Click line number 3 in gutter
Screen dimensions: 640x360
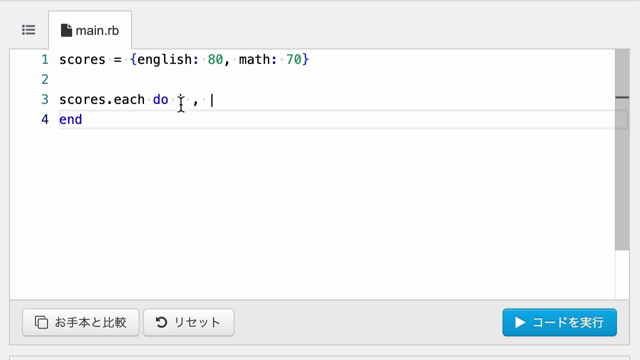[45, 99]
